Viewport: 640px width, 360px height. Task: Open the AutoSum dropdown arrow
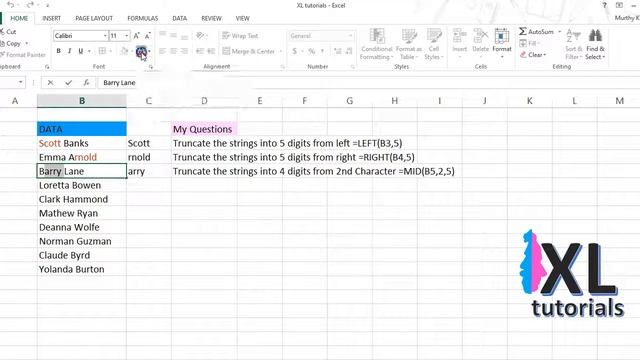[x=560, y=31]
